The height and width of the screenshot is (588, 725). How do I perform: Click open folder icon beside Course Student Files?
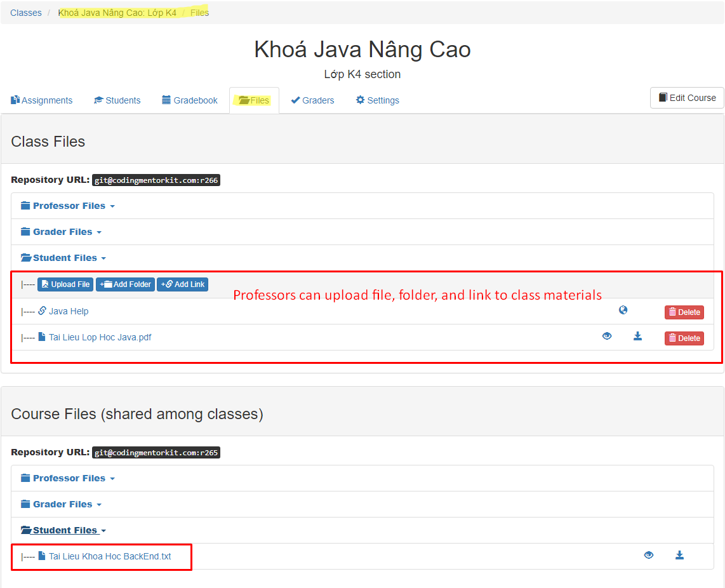26,530
